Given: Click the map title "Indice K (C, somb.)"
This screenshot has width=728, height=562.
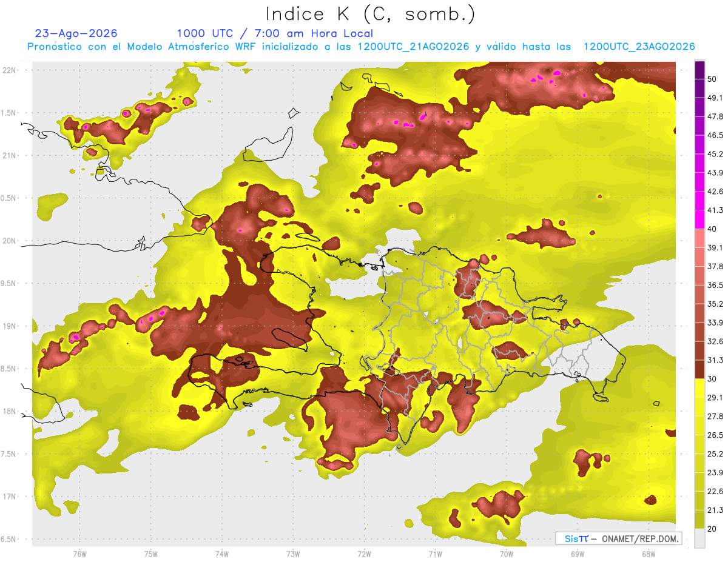Looking at the screenshot, I should coord(370,14).
